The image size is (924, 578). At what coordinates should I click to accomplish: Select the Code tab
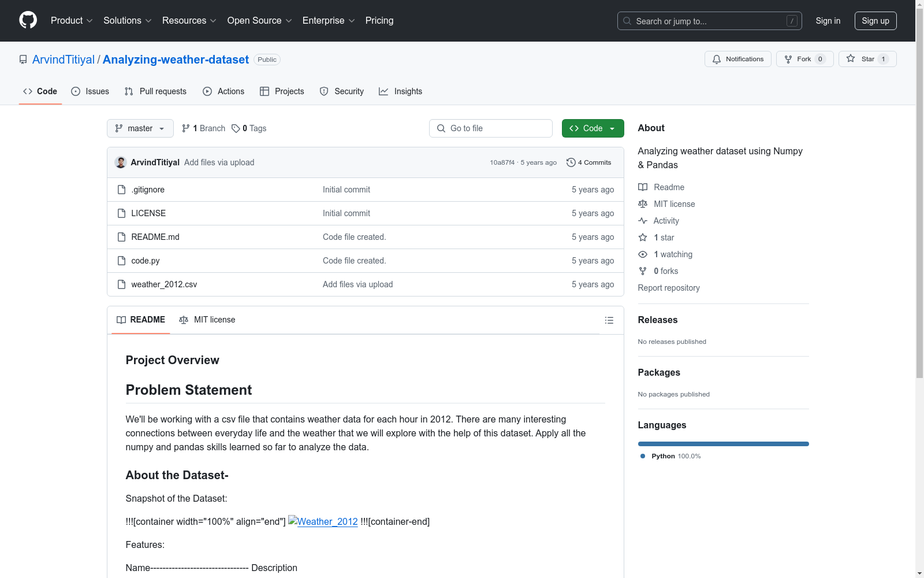pos(40,91)
